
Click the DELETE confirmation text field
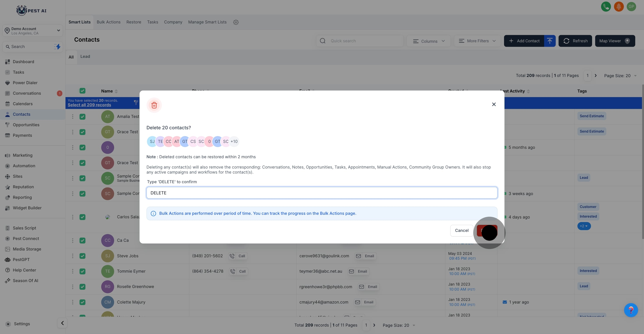pyautogui.click(x=322, y=193)
